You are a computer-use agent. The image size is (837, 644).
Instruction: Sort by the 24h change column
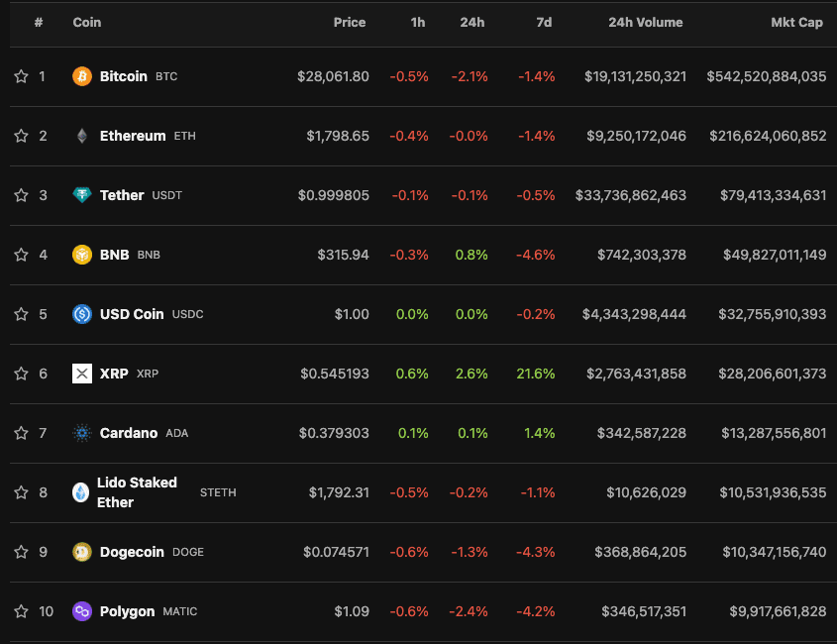pyautogui.click(x=472, y=23)
